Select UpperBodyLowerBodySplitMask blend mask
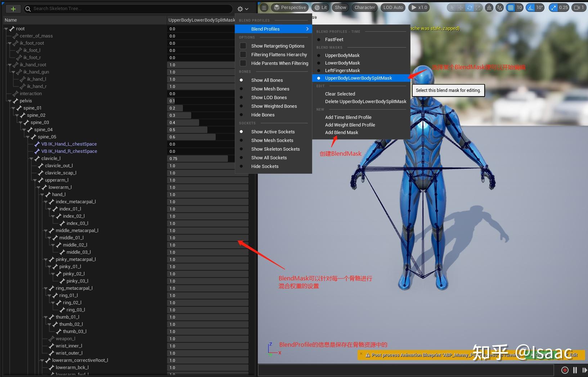Viewport: 588px width, 377px height. 358,78
